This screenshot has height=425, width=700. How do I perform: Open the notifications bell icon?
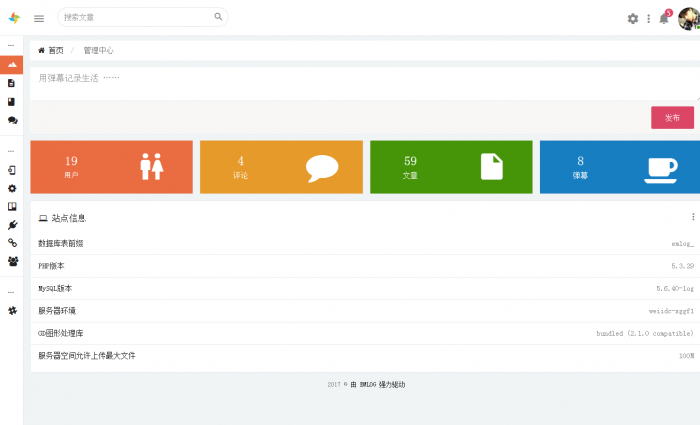click(x=663, y=18)
